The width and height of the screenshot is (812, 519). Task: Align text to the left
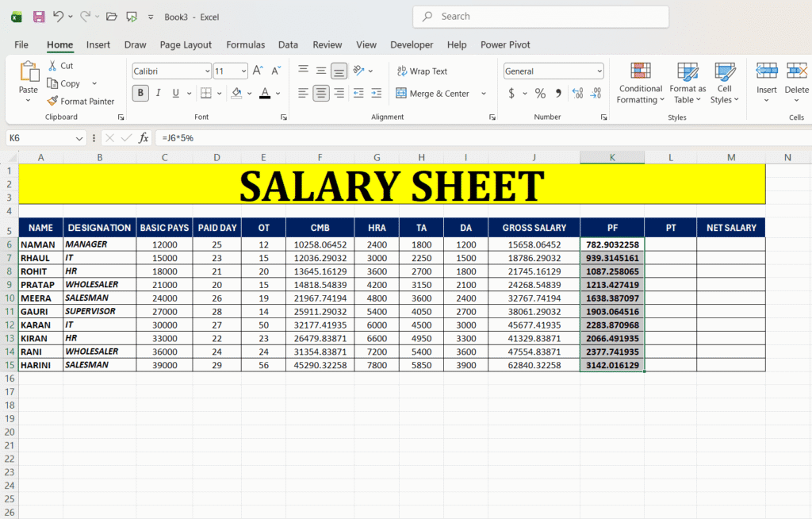pyautogui.click(x=304, y=94)
